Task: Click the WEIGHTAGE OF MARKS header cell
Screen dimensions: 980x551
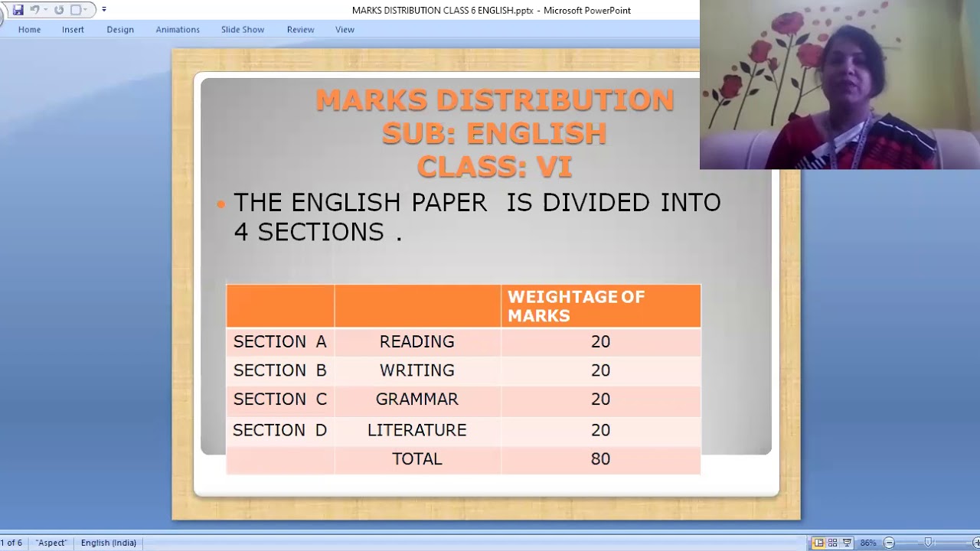Action: (x=600, y=306)
